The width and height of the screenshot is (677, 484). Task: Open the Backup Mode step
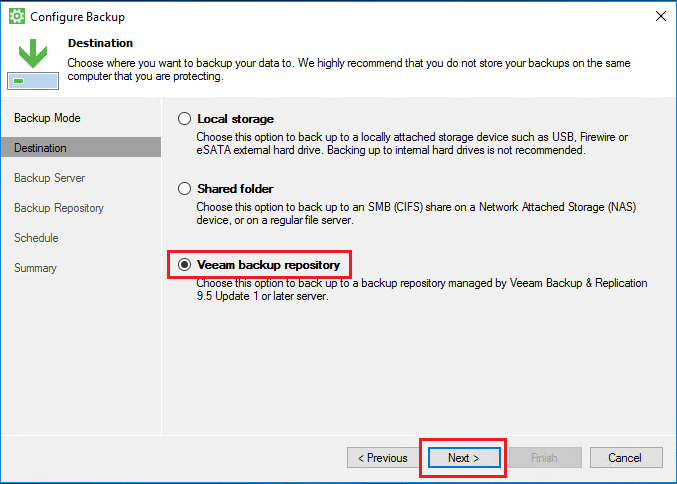47,118
